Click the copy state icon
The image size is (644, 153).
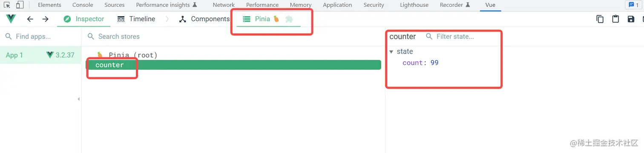(x=600, y=19)
